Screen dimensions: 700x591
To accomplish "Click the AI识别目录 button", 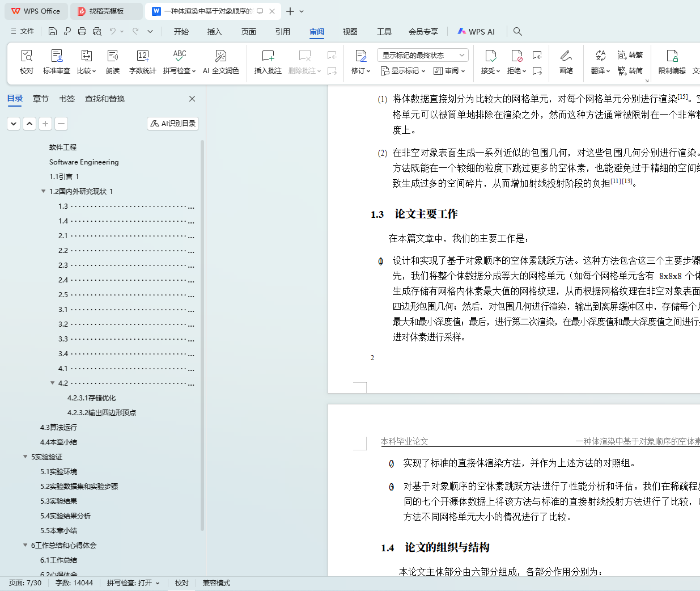I will (173, 123).
